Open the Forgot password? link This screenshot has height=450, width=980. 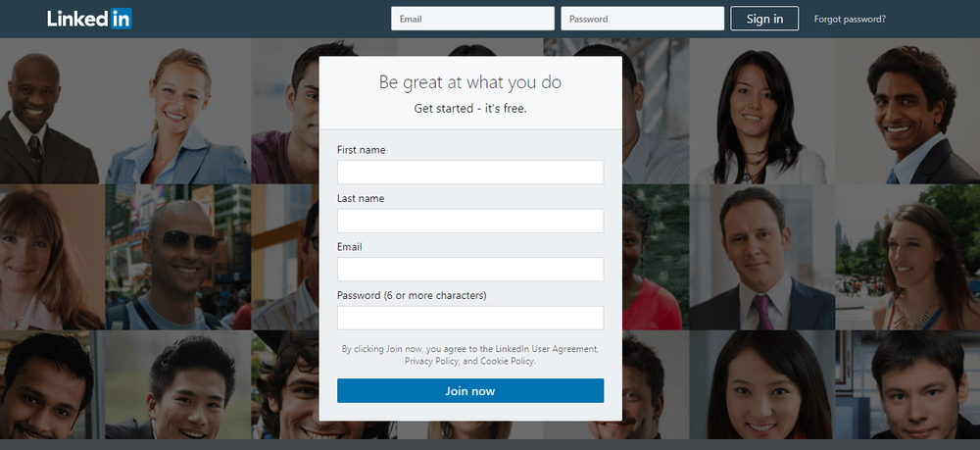[x=850, y=20]
